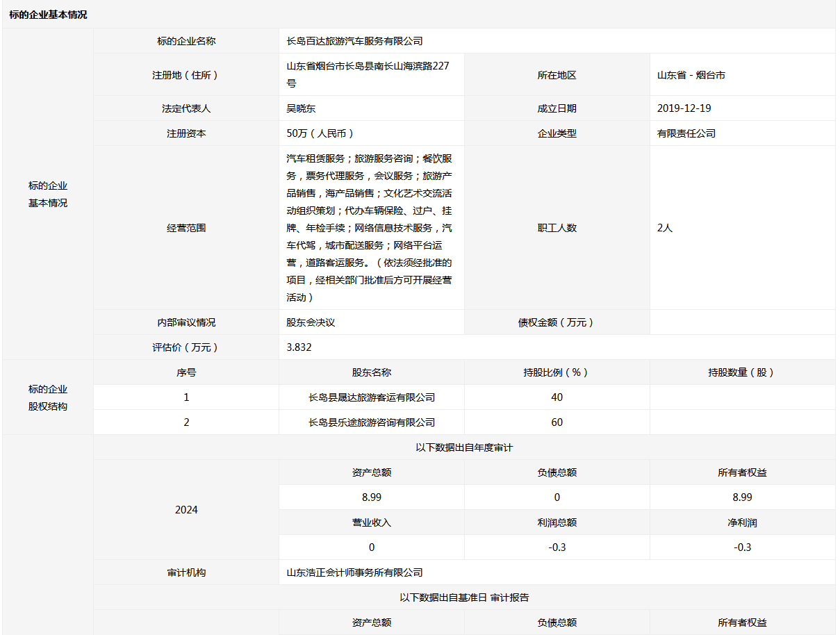Image resolution: width=840 pixels, height=635 pixels.
Task: Click the top section header 标的企业基本情况
Action: [48, 15]
